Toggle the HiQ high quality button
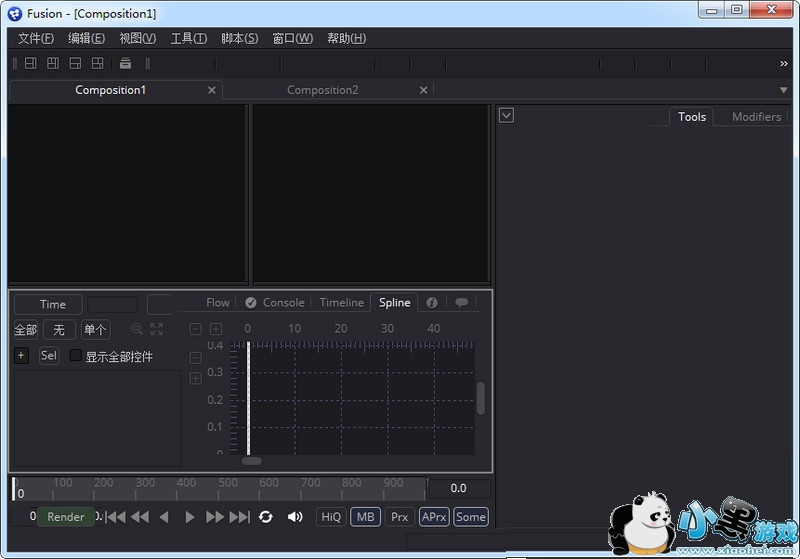800x559 pixels. tap(331, 517)
